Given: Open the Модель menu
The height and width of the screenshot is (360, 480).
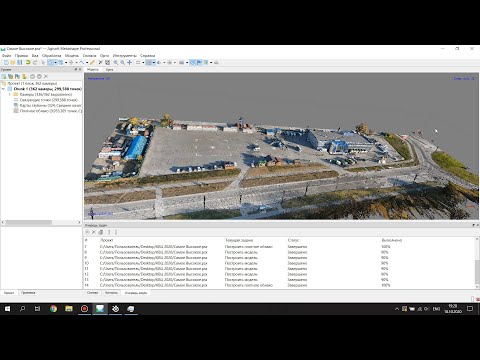Looking at the screenshot, I should point(72,56).
